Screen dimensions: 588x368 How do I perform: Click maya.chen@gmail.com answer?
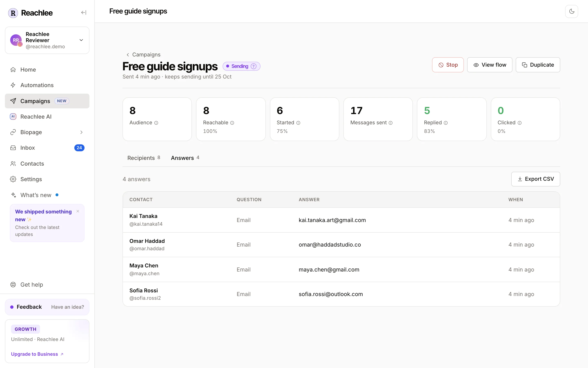point(329,269)
